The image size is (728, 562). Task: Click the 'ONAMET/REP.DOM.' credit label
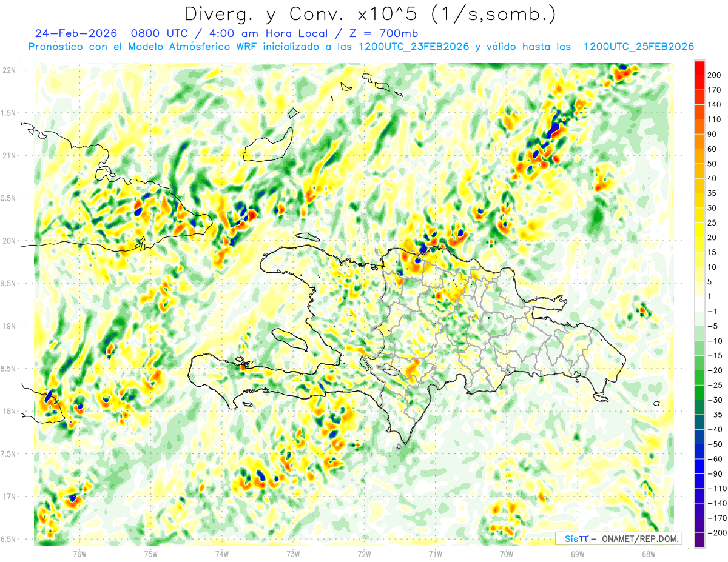640,538
